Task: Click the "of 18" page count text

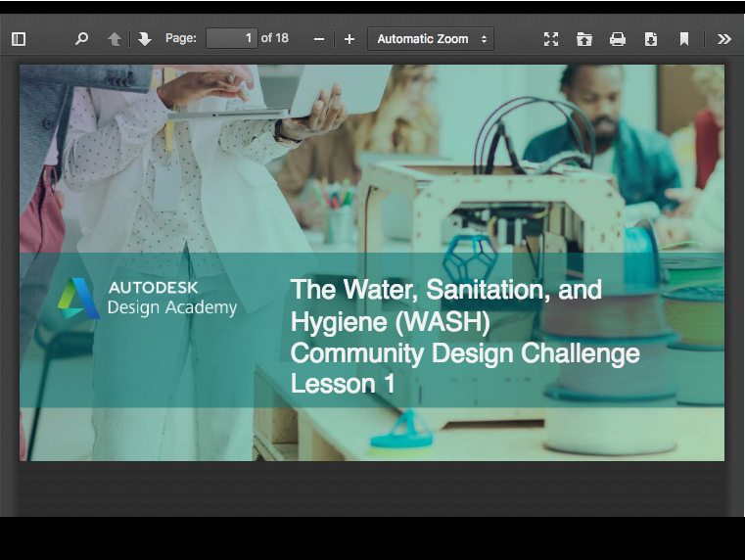Action: 275,38
